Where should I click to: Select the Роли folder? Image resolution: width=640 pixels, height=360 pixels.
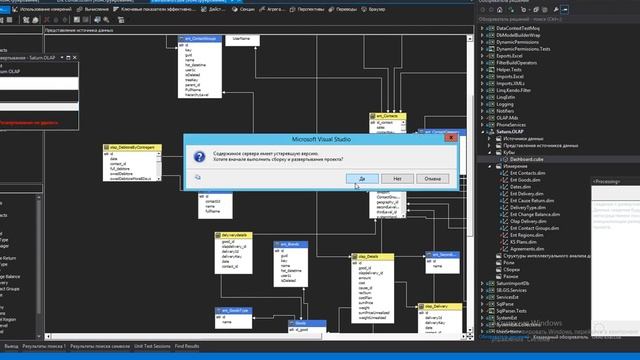pyautogui.click(x=509, y=263)
